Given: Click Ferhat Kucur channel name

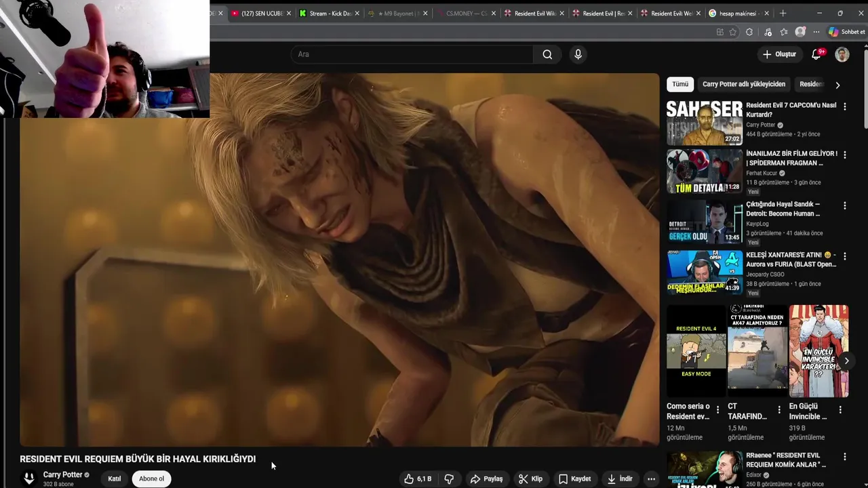Looking at the screenshot, I should click(x=762, y=173).
